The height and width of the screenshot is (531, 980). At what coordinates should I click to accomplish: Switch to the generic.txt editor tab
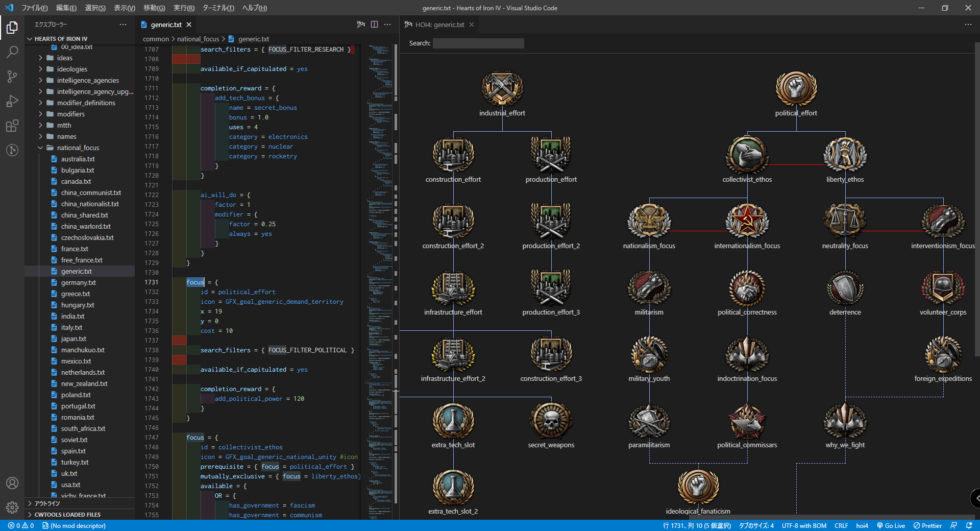tap(166, 25)
